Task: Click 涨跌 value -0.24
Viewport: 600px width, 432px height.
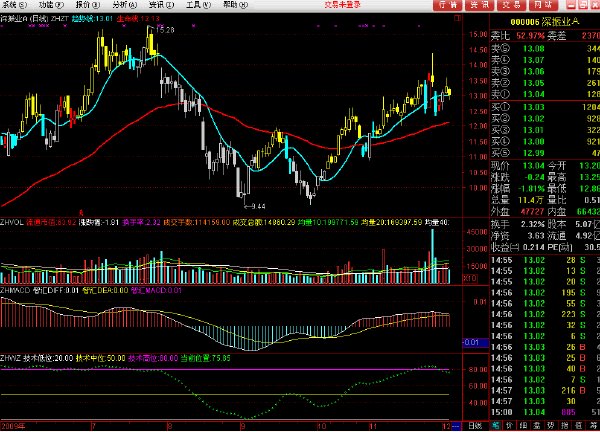Action: (x=533, y=177)
